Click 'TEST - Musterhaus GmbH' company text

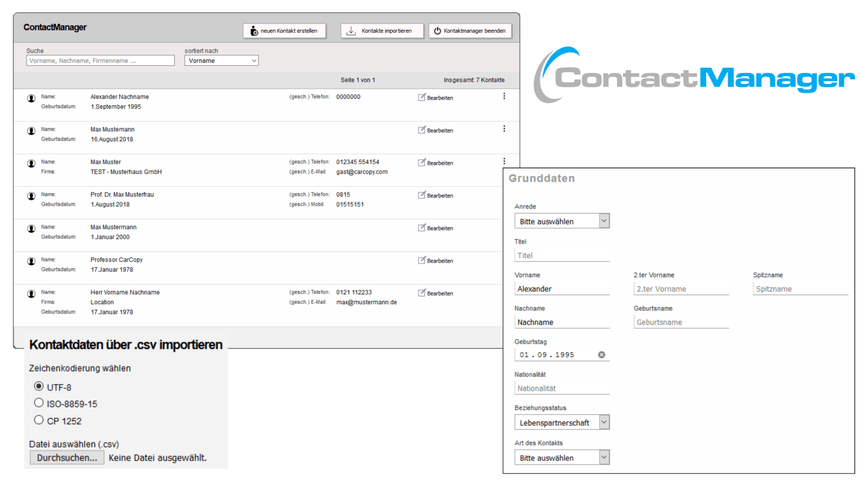[x=126, y=172]
